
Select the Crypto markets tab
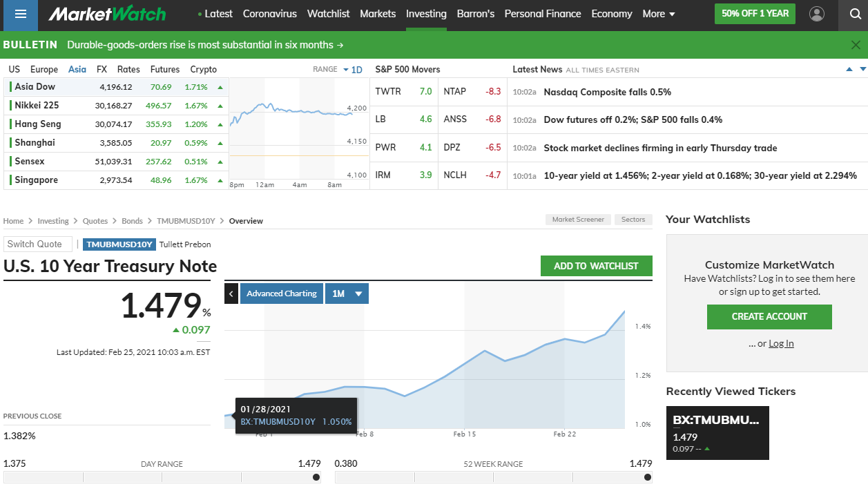203,69
